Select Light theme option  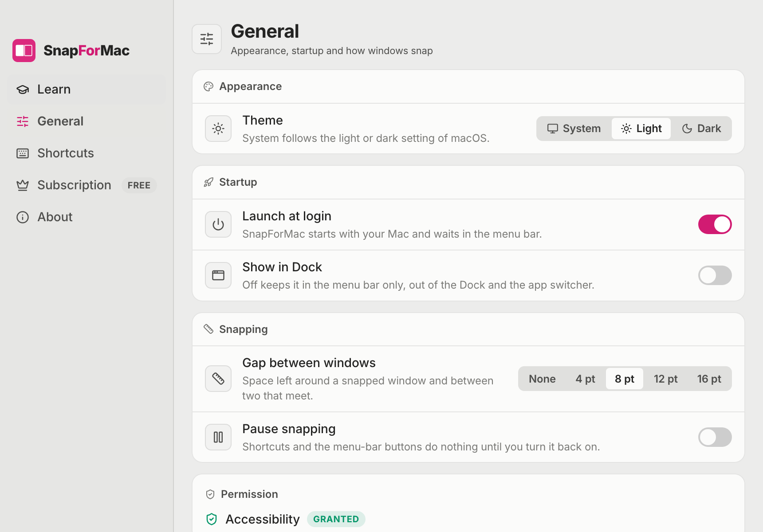641,129
